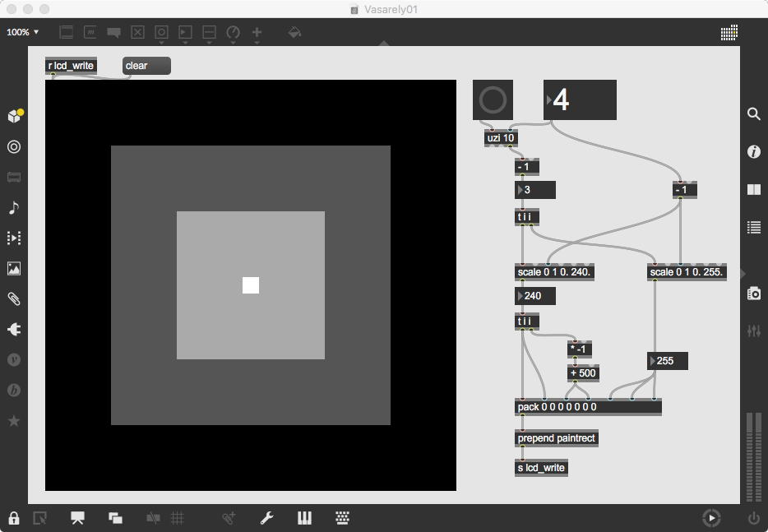Click the large number box showing 4

580,100
